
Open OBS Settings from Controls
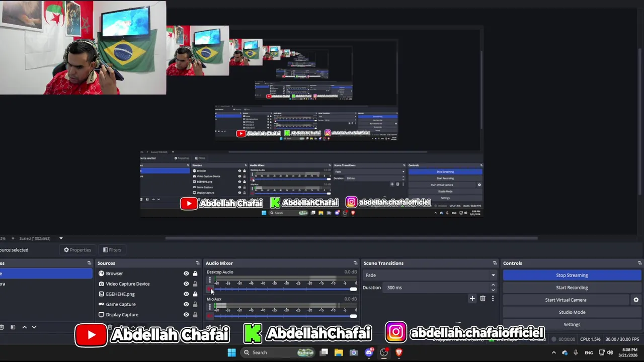click(572, 324)
